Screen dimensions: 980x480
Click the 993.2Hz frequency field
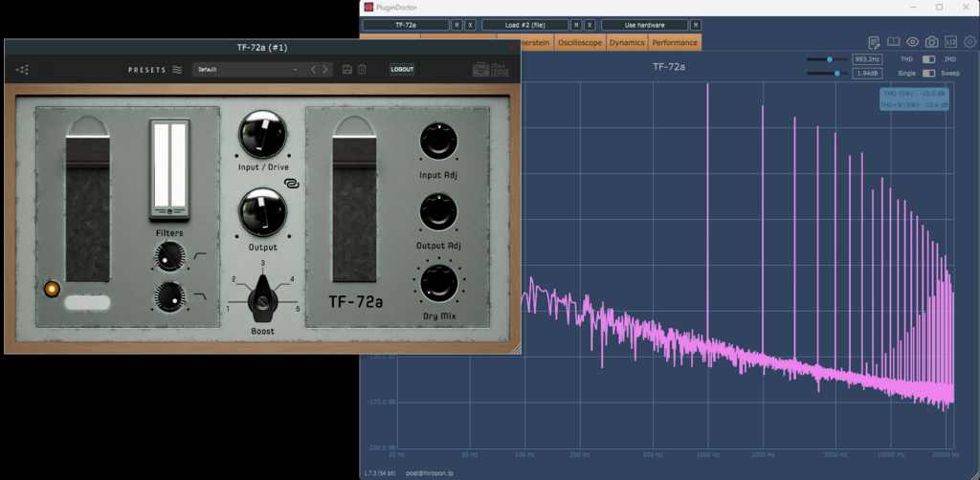pos(867,59)
